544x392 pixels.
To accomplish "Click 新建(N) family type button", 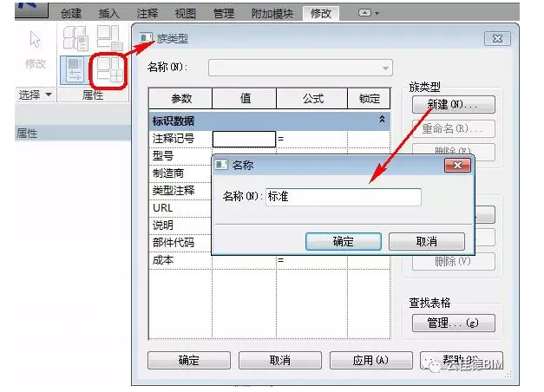I will click(x=454, y=104).
